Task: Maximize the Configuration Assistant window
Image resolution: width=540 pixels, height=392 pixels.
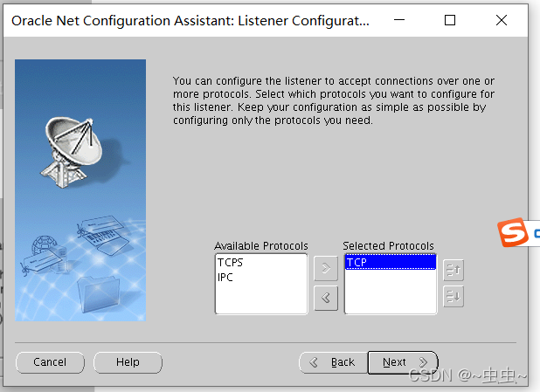Action: coord(450,19)
